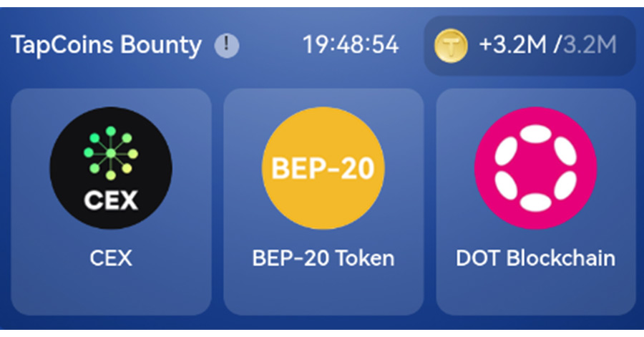Click the CEX label under the black logo
644x337 pixels.
pos(111,258)
